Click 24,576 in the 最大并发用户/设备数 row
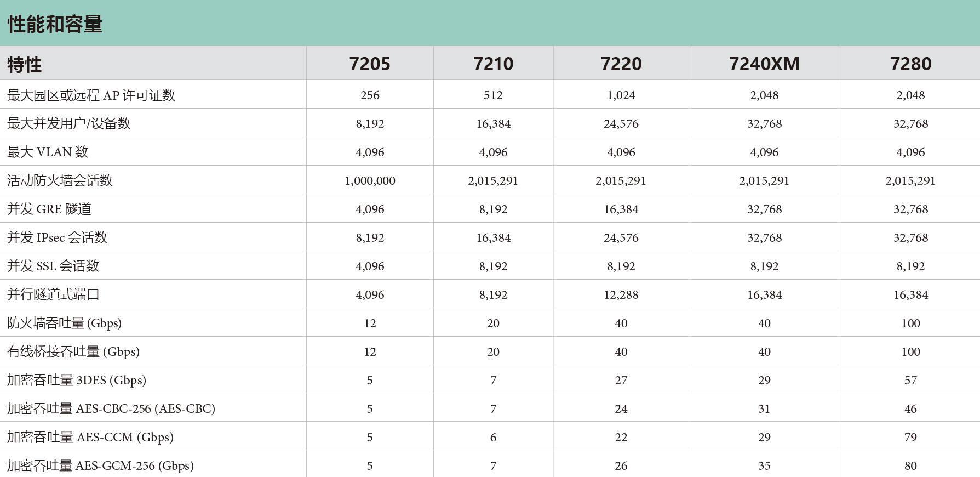Viewport: 980px width, 477px height. (x=621, y=124)
